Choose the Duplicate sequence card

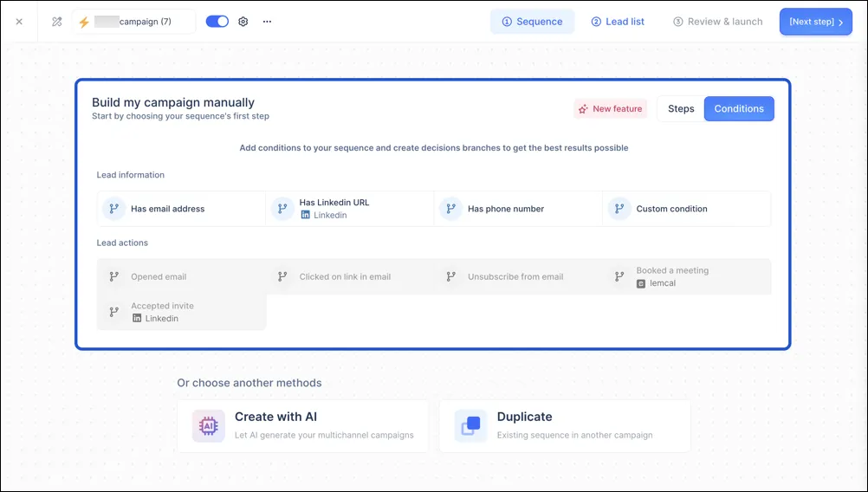tap(565, 425)
